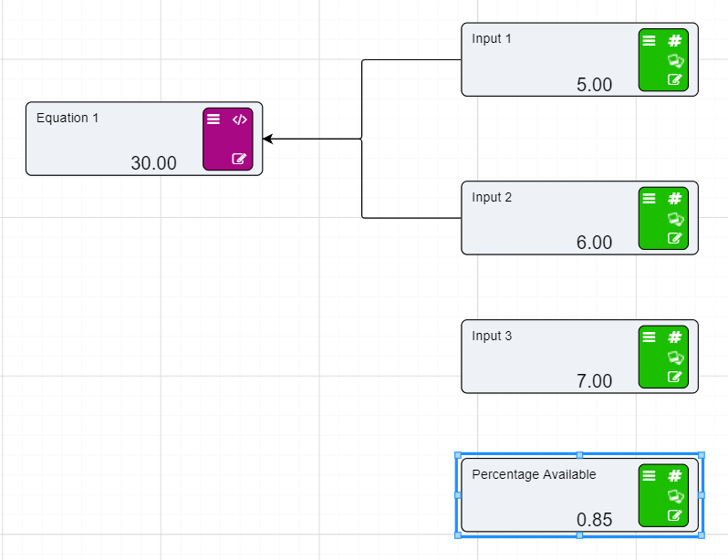Open the hamburger menu on Input 2
Viewport: 728px width, 560px height.
pyautogui.click(x=649, y=198)
